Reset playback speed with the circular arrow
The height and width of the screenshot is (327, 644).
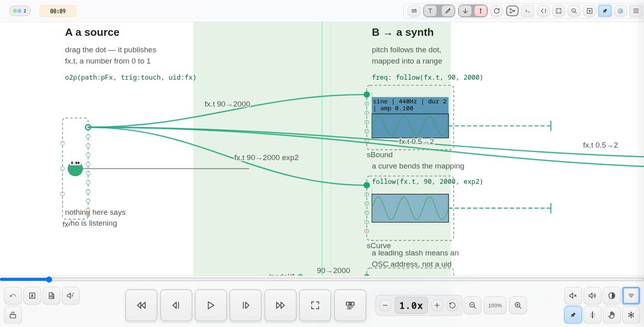452,305
